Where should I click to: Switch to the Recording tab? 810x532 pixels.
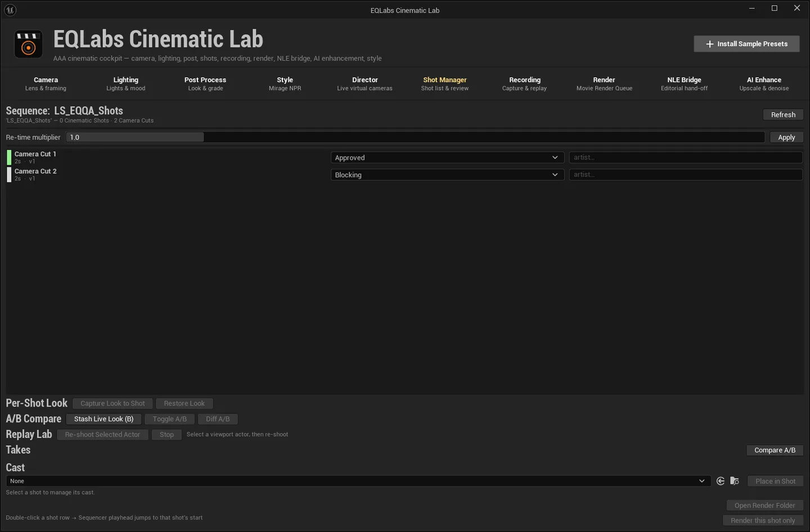525,84
